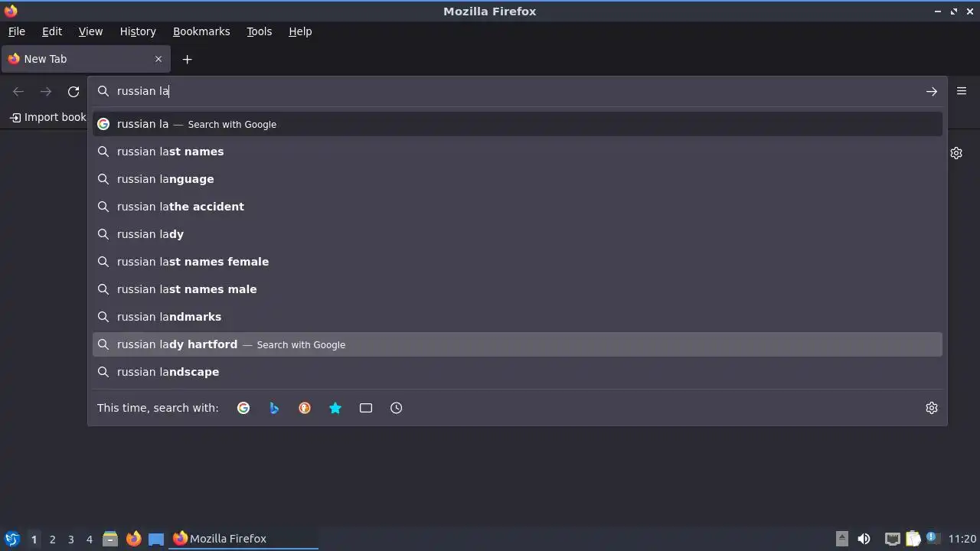Click the removable media tray icon
This screenshot has width=980, height=551.
click(x=841, y=539)
